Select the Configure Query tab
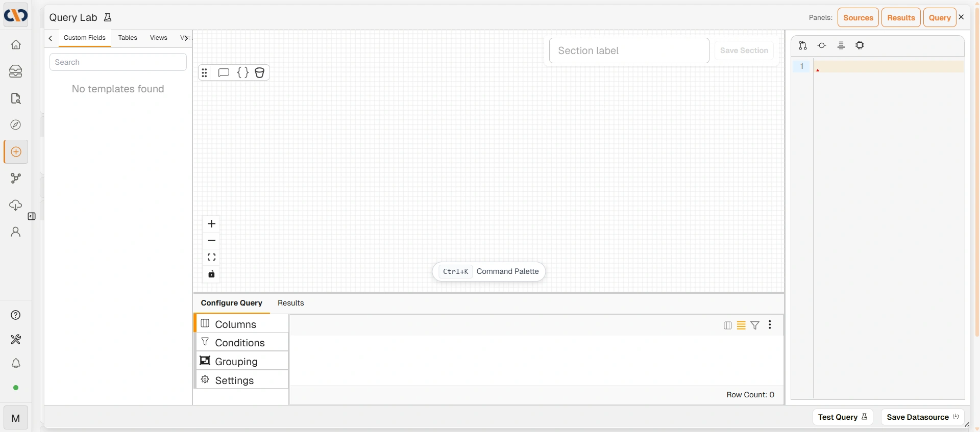 [232, 303]
